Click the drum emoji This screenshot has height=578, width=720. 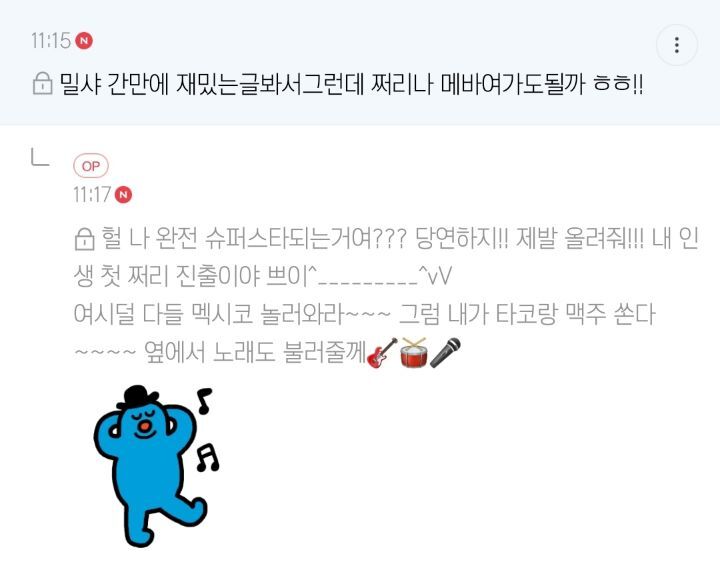(x=414, y=353)
